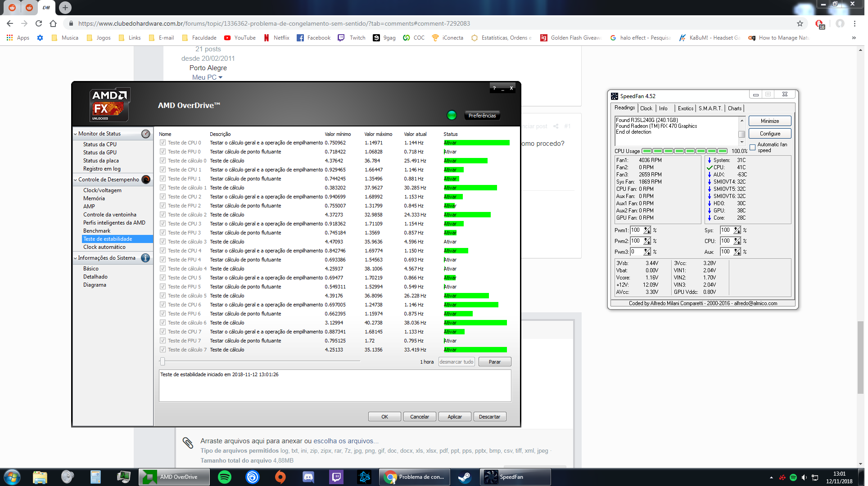Screen dimensions: 868x486
Task: Click the browser reload icon
Action: point(39,23)
